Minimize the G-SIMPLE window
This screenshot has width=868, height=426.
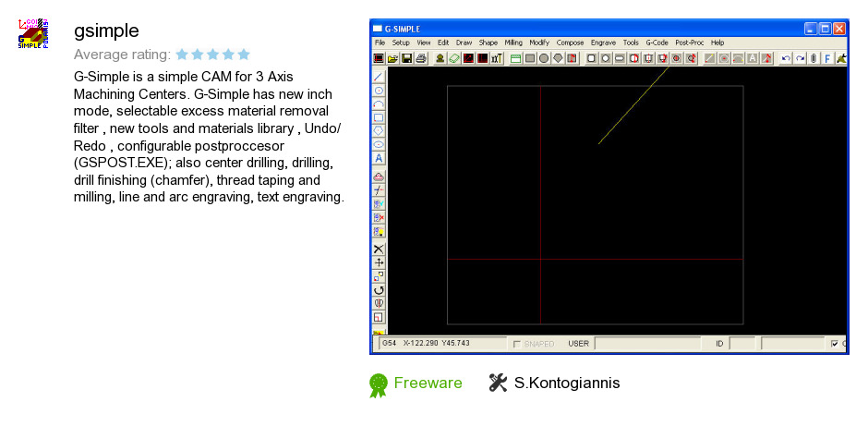coord(811,29)
